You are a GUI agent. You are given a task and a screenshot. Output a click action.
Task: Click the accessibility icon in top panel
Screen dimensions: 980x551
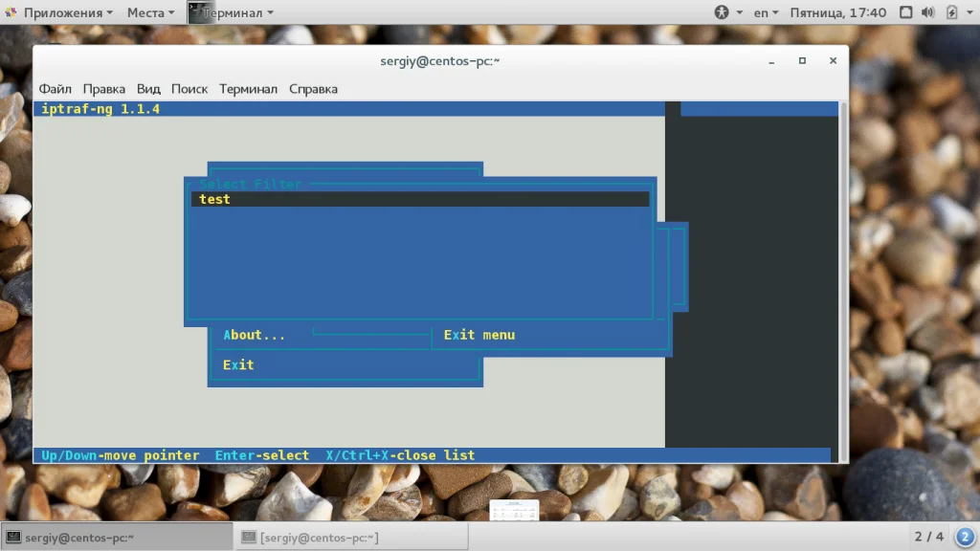722,12
